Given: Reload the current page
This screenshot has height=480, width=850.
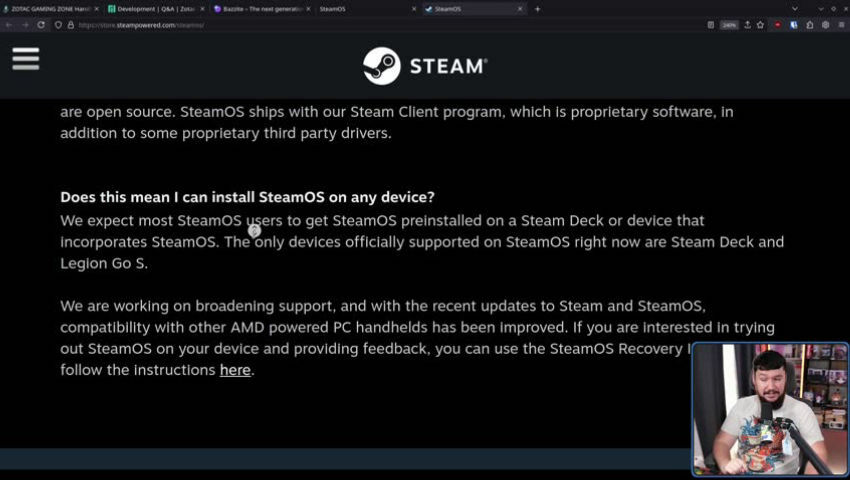Looking at the screenshot, I should [x=41, y=25].
